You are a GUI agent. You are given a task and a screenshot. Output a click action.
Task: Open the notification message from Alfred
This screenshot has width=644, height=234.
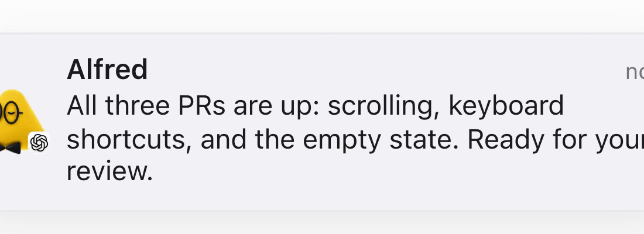(322, 122)
